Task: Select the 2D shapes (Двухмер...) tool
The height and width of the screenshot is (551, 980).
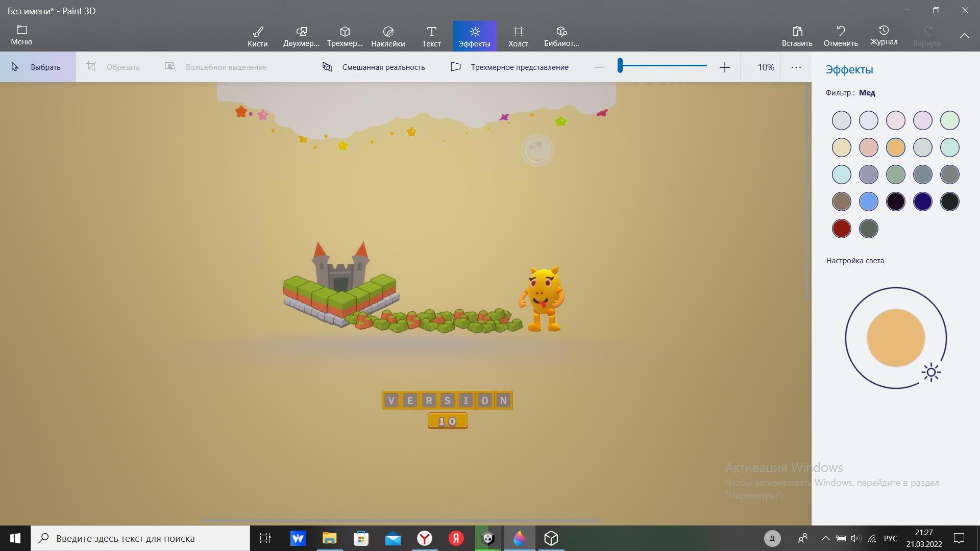Action: pos(301,36)
